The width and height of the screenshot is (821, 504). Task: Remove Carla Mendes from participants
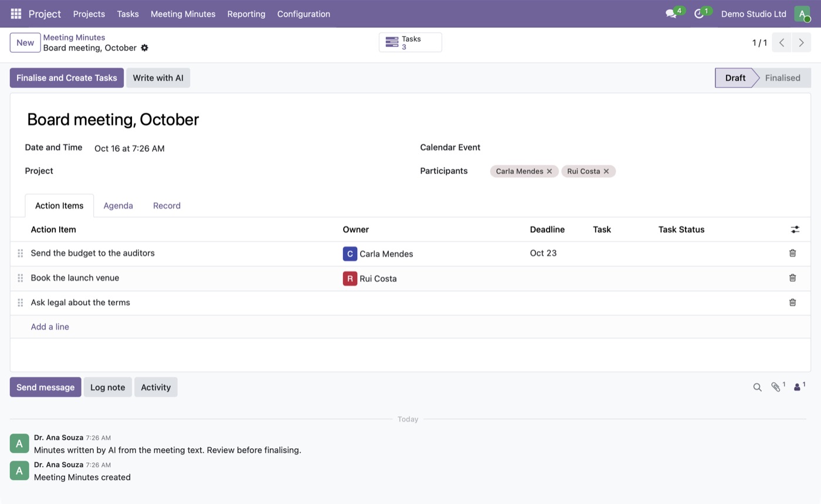point(549,171)
